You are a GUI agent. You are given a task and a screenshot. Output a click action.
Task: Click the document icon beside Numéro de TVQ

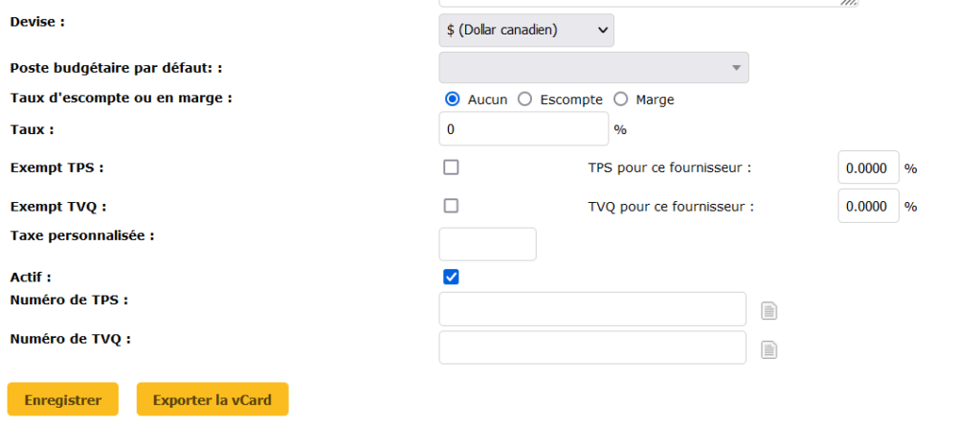coord(768,349)
